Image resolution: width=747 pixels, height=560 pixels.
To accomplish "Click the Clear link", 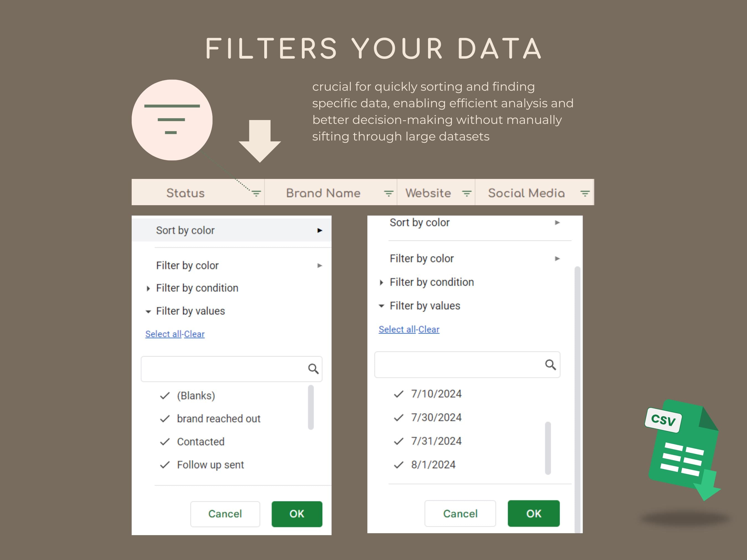I will tap(194, 334).
